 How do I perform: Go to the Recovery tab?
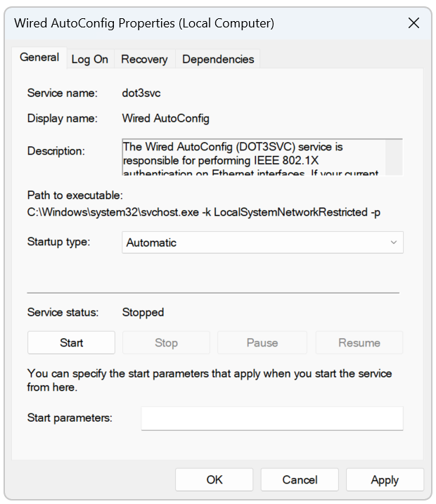(x=144, y=60)
